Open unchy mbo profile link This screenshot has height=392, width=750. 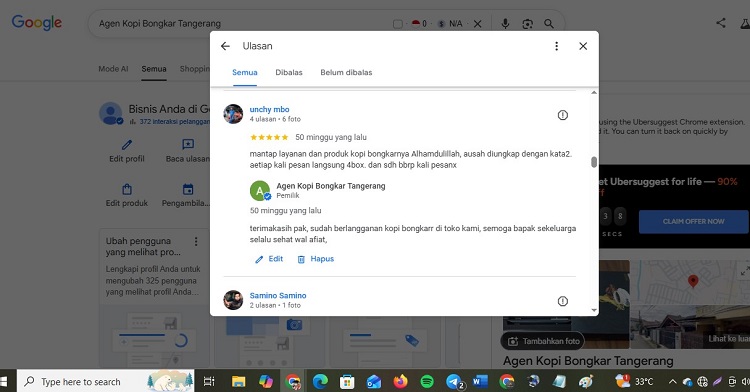click(x=269, y=109)
